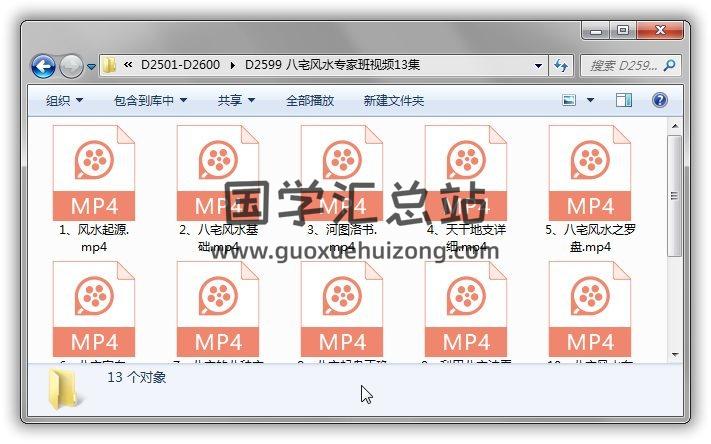This screenshot has height=444, width=711.
Task: Select fifth MP4 icon in second row
Action: [x=590, y=309]
